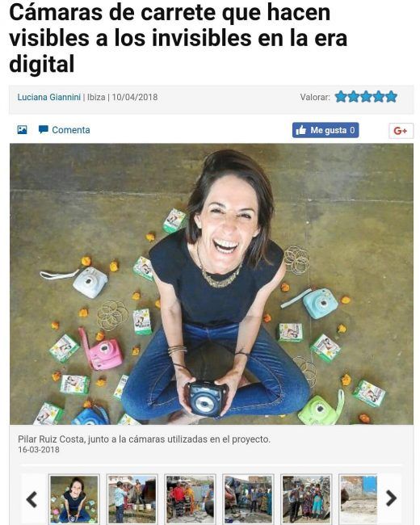Share article on Google Plus
The image size is (420, 525).
401,131
